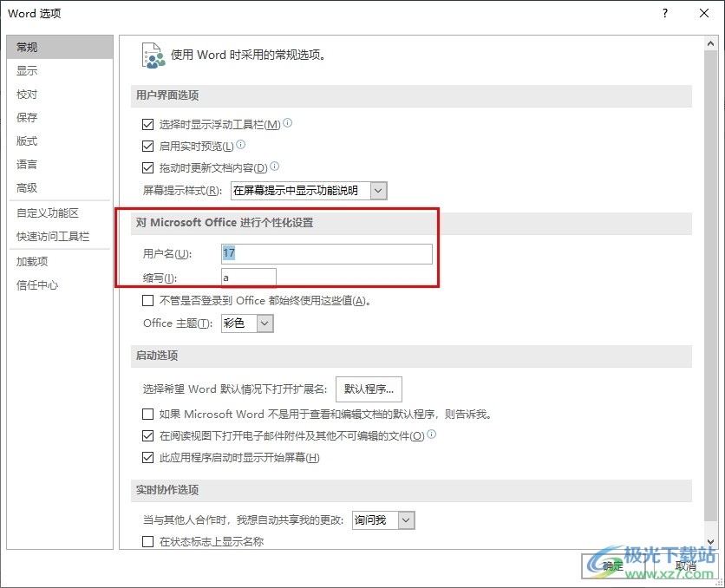Screen dimensions: 725x588
Task: Switch to the 高级 category
Action: coord(60,187)
